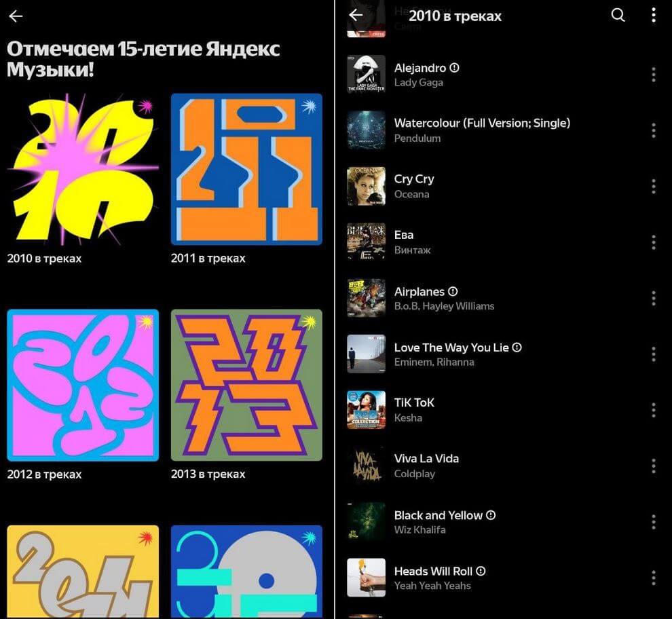Click the artist name Wiz Khalifa
This screenshot has width=672, height=619.
click(420, 530)
